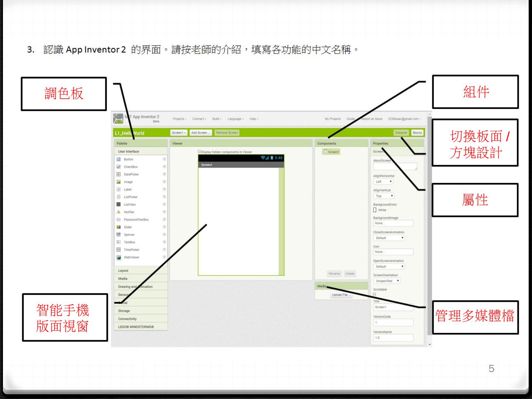Open the Report an Issue link

[372, 119]
